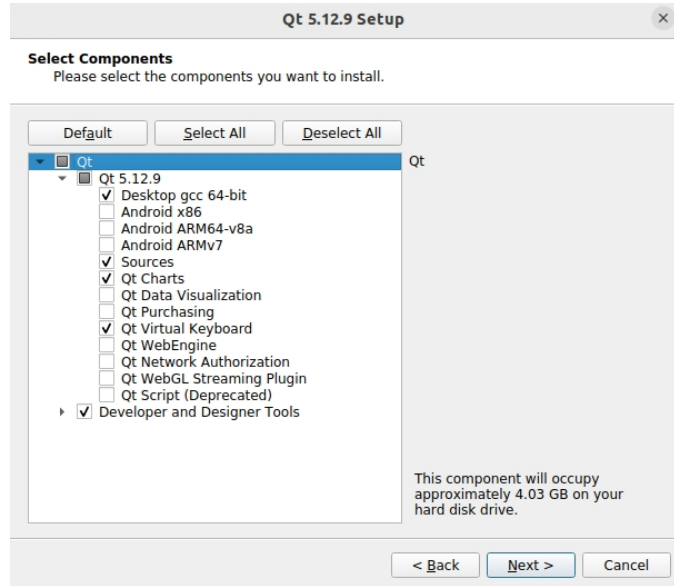The image size is (676, 588).
Task: Select the 'Qt Charts' row label
Action: click(x=153, y=279)
